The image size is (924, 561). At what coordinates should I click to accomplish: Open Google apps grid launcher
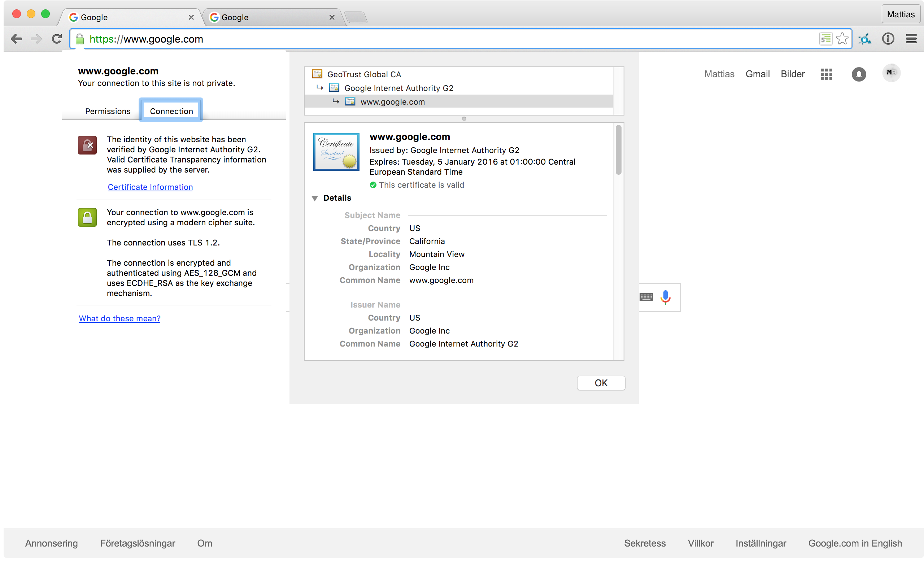coord(826,74)
